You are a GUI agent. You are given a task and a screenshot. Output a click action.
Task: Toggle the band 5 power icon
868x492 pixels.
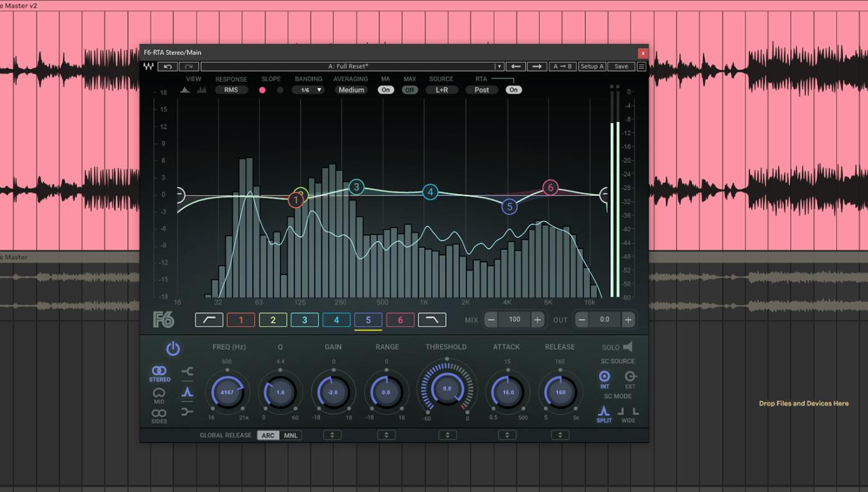click(173, 349)
